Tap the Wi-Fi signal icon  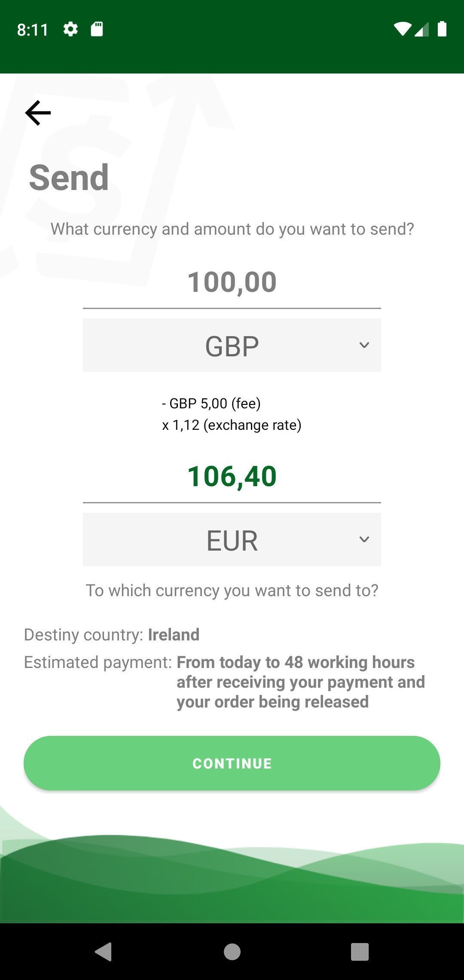402,29
